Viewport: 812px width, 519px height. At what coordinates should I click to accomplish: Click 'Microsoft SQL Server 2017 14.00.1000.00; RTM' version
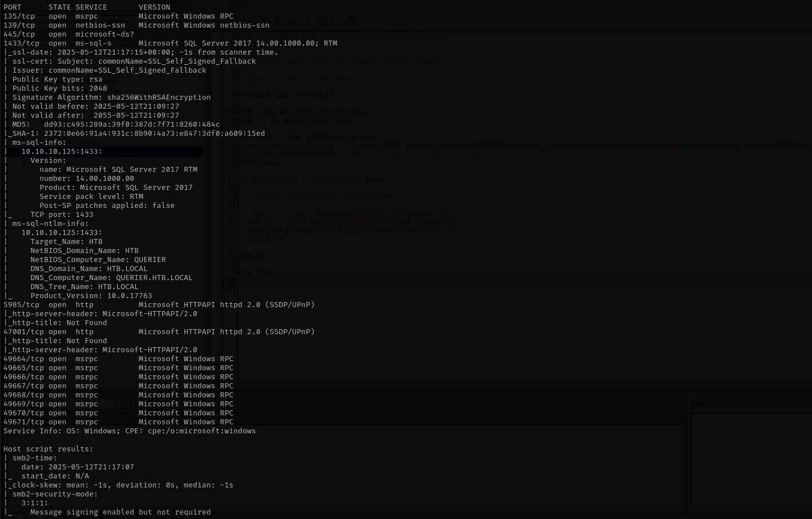tap(238, 43)
